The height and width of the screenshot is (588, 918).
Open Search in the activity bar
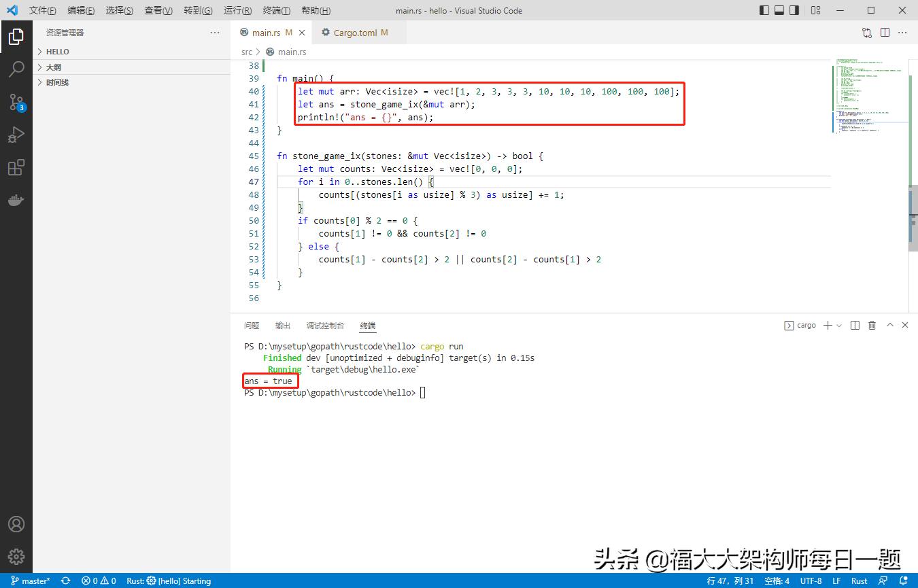[17, 69]
